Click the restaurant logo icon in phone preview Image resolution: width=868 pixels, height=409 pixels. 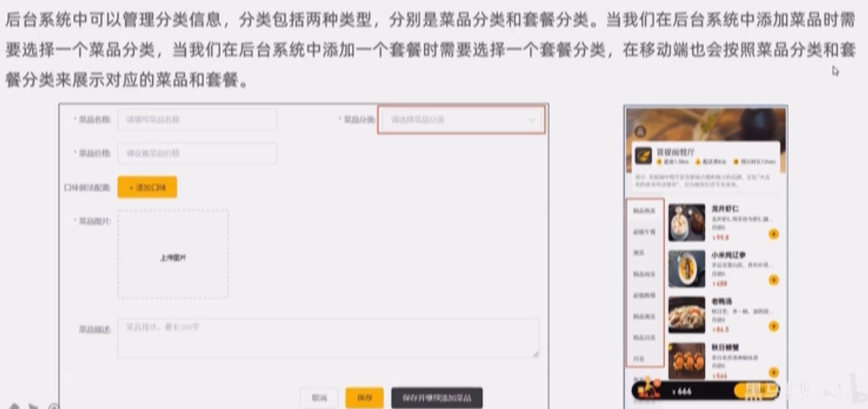coord(643,156)
